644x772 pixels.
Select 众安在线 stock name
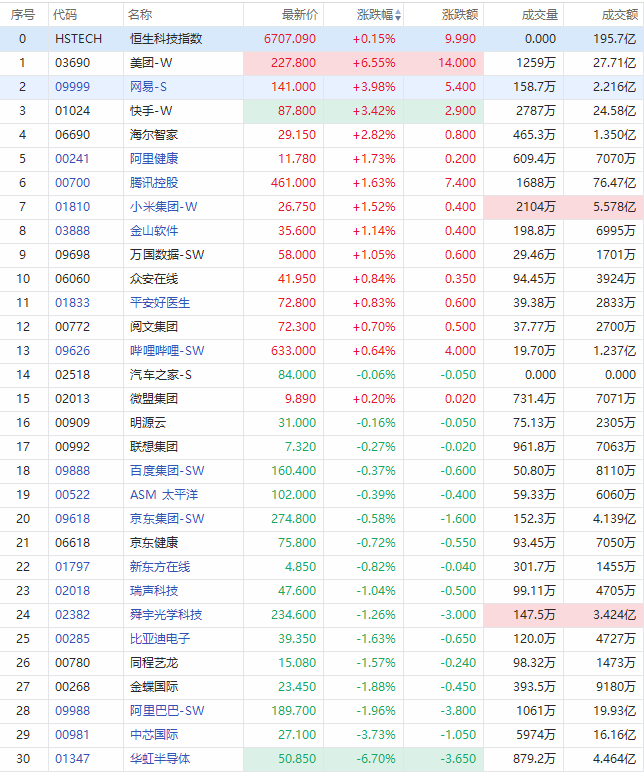pyautogui.click(x=154, y=279)
